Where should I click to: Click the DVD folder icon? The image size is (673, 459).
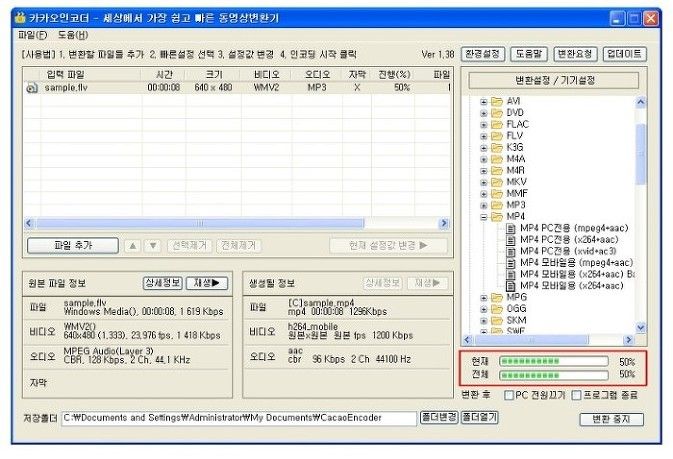point(497,113)
